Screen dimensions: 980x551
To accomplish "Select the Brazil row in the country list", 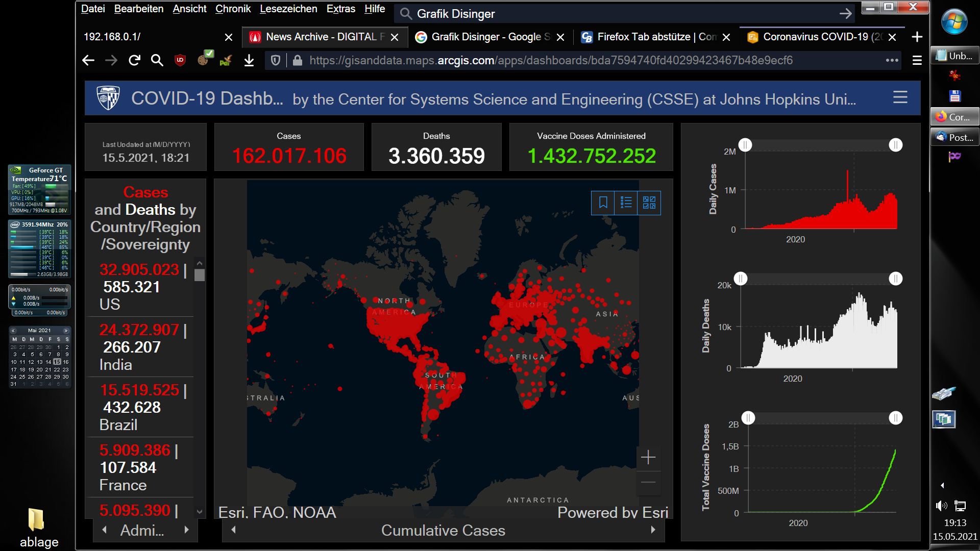I will 141,407.
